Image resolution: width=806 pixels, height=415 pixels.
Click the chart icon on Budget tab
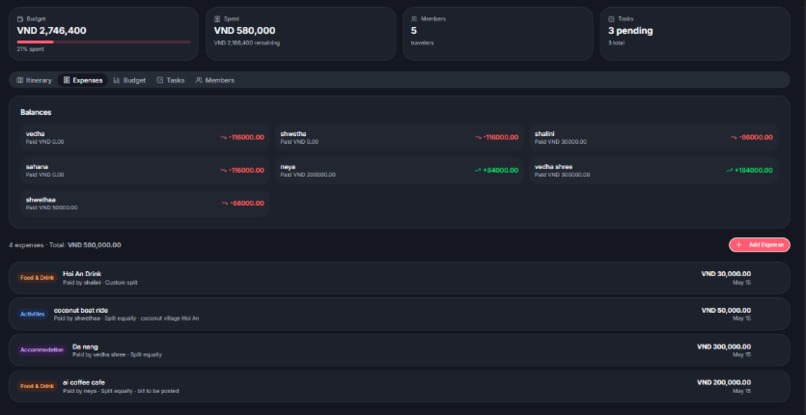[117, 80]
